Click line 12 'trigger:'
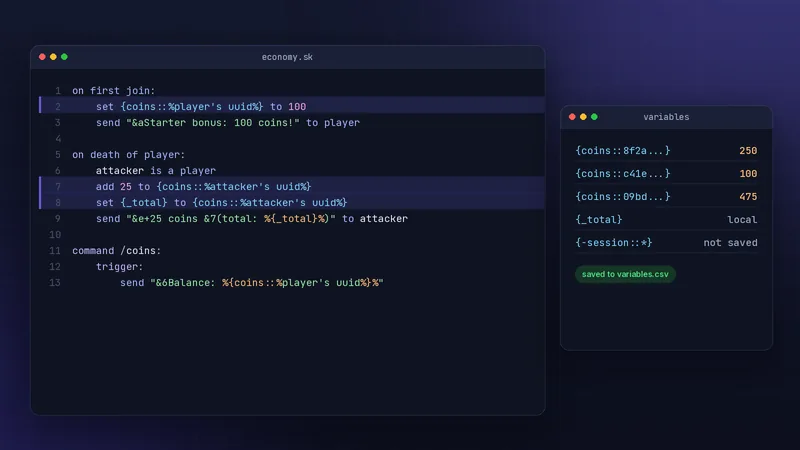 tap(120, 267)
